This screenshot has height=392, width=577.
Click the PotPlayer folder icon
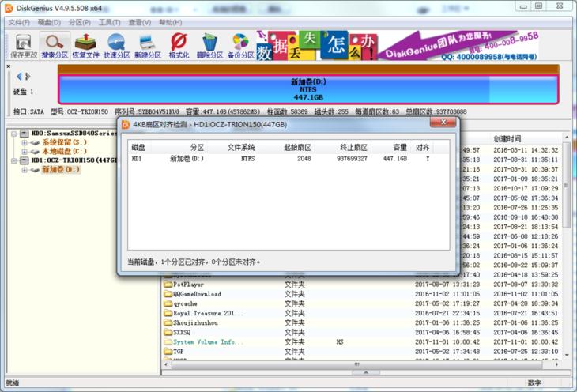(x=168, y=285)
